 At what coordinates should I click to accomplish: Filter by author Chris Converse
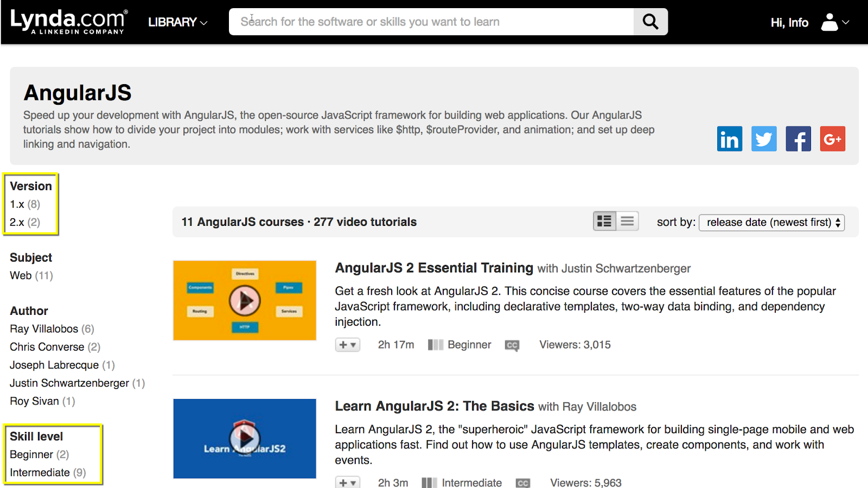[x=55, y=347]
